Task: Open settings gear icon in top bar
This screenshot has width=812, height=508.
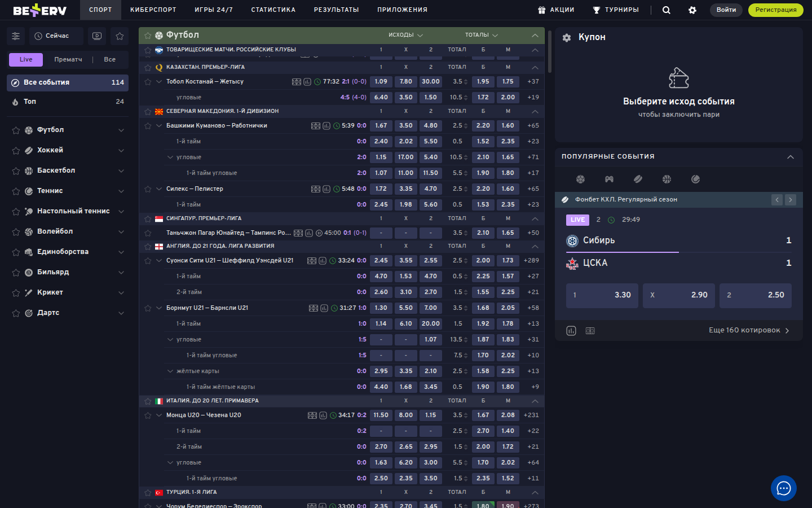Action: click(692, 10)
